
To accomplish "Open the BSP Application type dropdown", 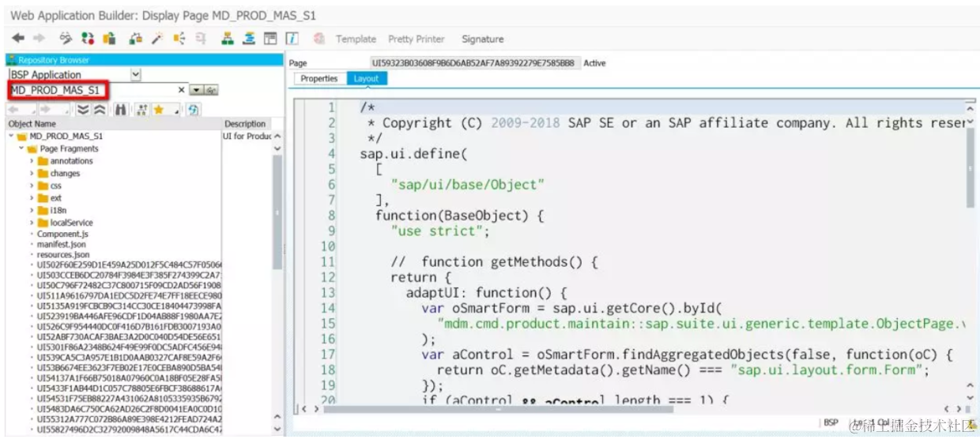I will 135,74.
